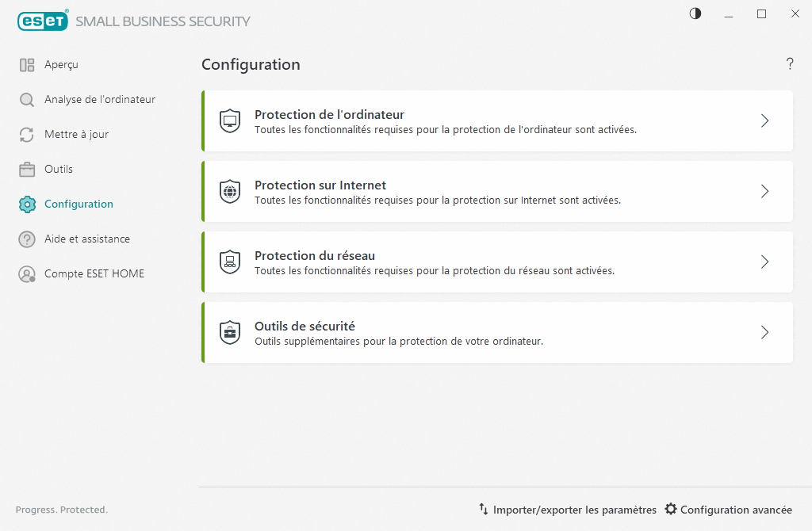Open the help question mark beside page title

point(790,64)
